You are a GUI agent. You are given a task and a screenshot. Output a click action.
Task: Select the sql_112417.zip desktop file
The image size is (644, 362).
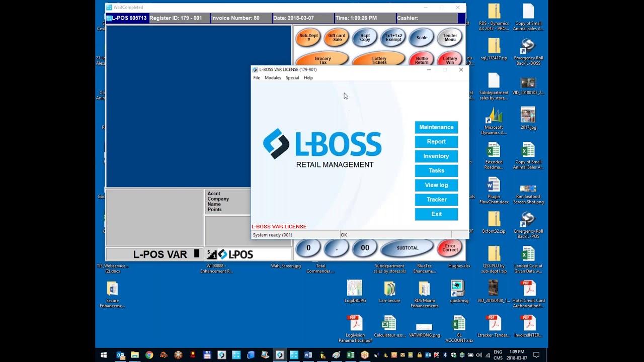[494, 49]
